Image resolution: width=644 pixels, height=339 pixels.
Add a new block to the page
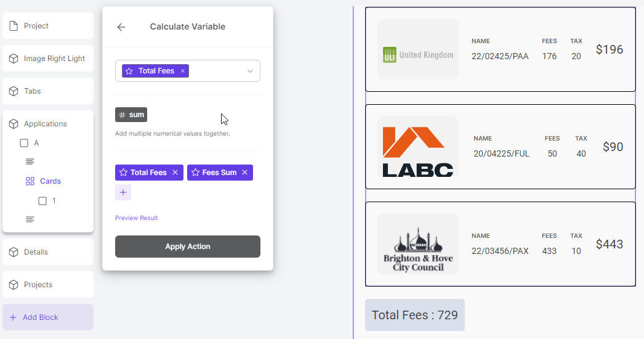pos(48,317)
